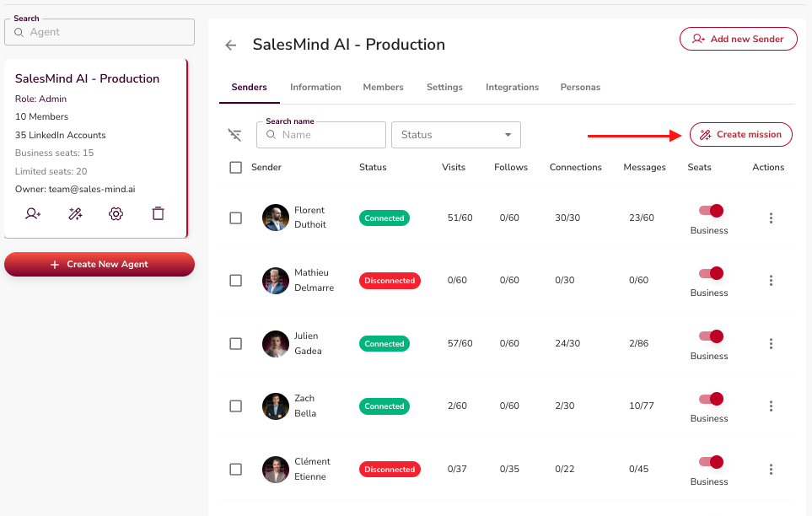Expand the Status filter dropdown
812x516 pixels.
(x=456, y=135)
